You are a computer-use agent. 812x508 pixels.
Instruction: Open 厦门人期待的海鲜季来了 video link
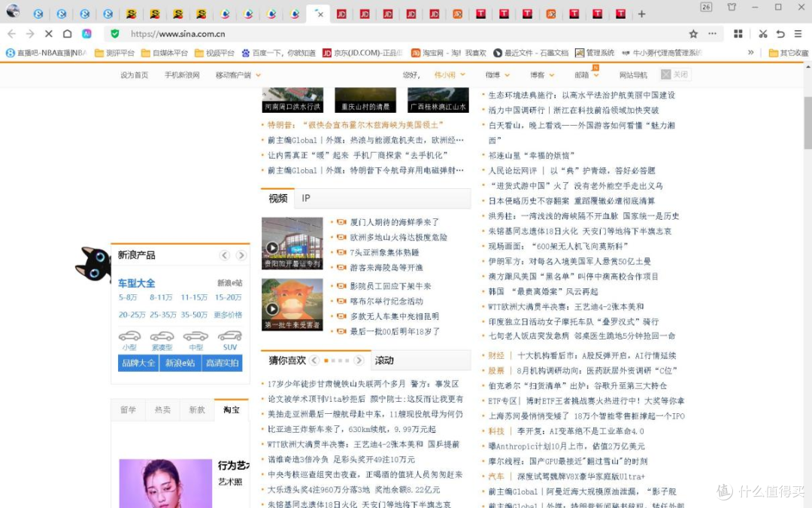[395, 222]
